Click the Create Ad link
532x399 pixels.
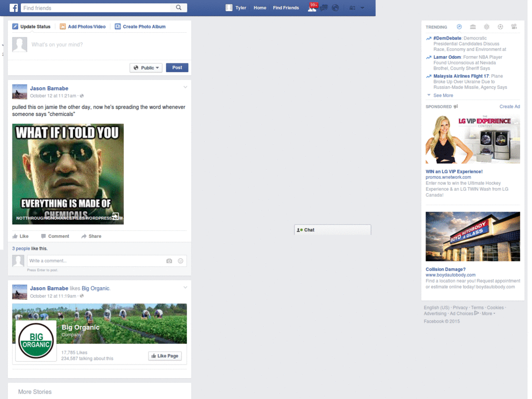[510, 107]
